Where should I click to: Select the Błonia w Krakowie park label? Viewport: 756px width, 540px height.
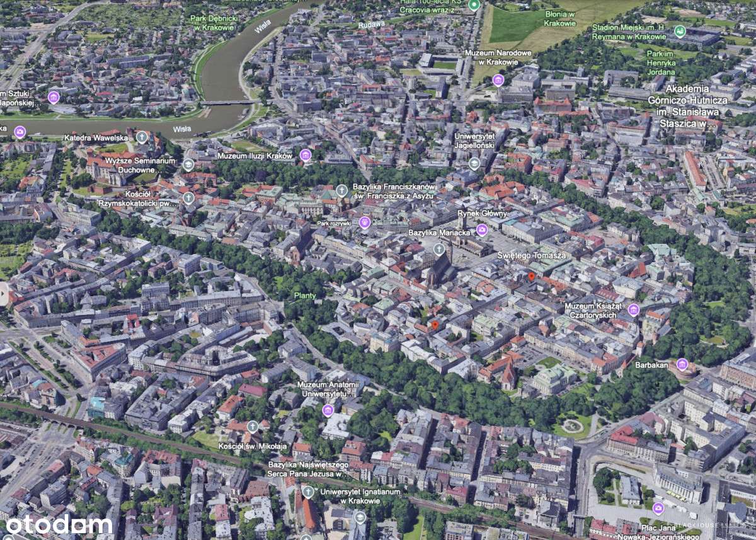pos(559,19)
